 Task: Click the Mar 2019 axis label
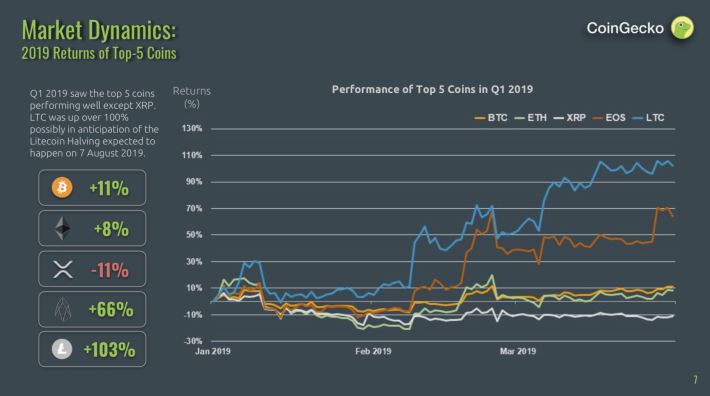[x=518, y=351]
